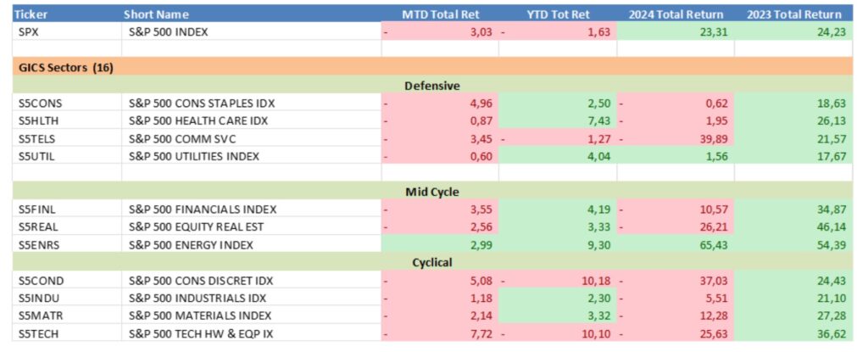Click the Cyclical group heading
This screenshot has height=352, width=868.
click(x=432, y=263)
